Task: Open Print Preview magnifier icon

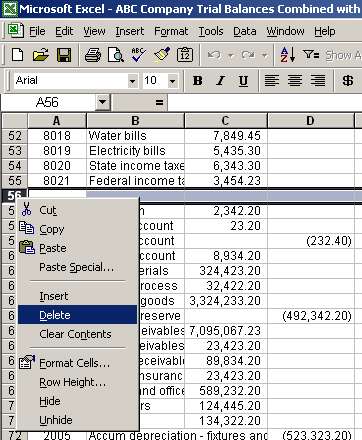Action: (x=115, y=55)
